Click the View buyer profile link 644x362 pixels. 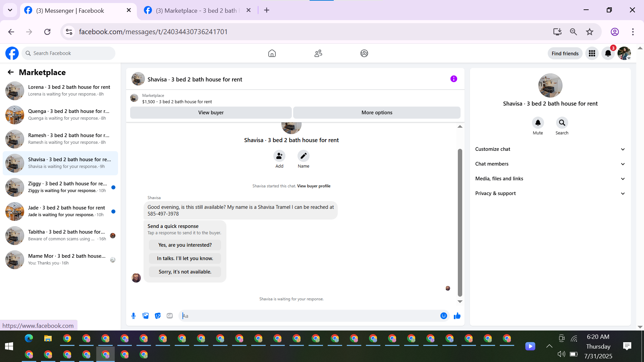314,186
